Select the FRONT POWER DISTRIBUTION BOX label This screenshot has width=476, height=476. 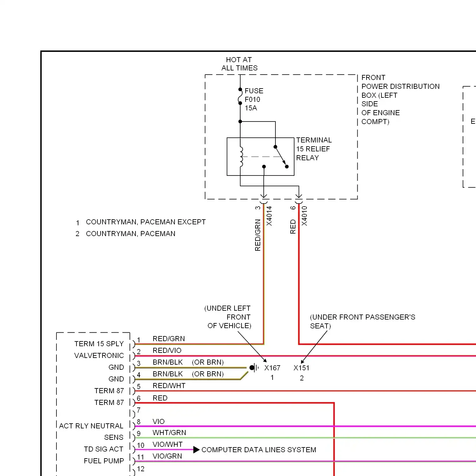point(400,100)
